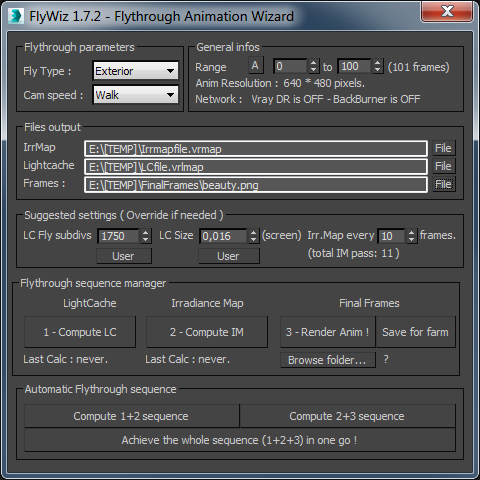Click the 2 - Compute IM button
480x480 pixels.
pyautogui.click(x=207, y=332)
